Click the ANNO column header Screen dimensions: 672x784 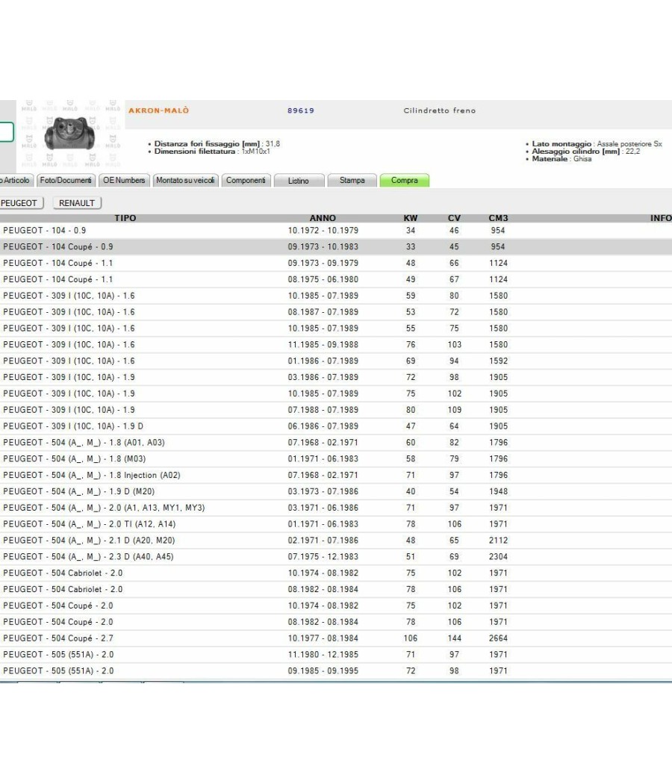323,218
